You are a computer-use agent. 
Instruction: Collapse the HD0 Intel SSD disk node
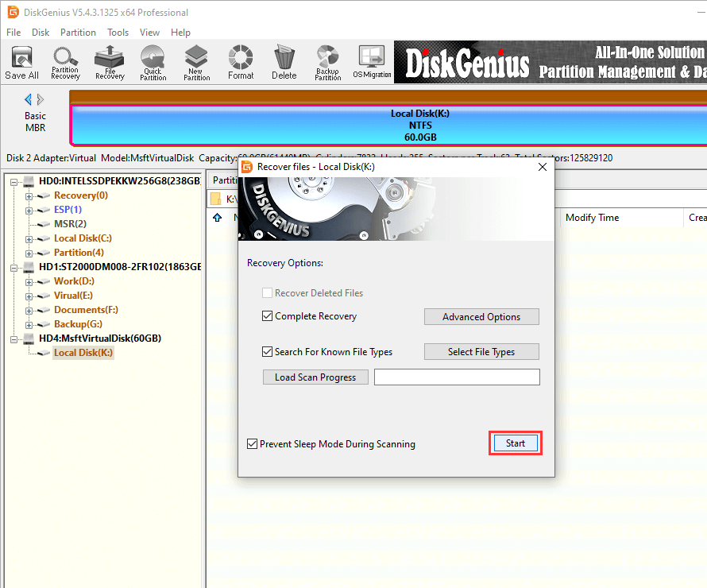point(15,181)
